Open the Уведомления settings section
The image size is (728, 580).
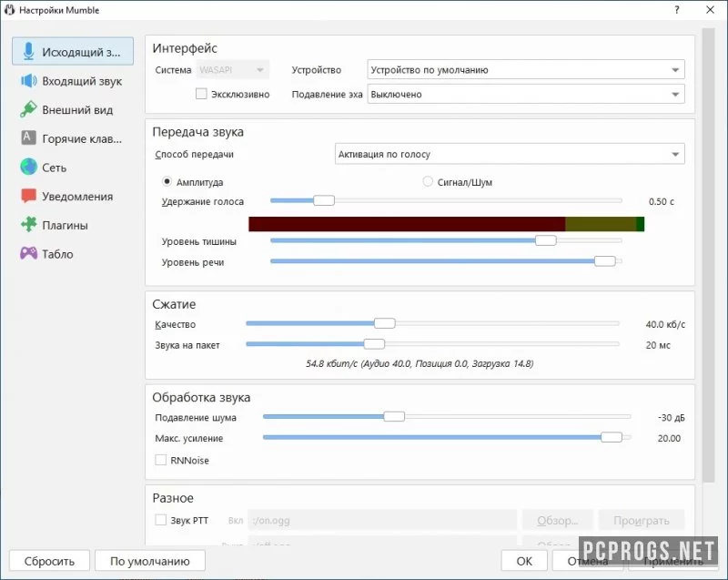point(73,196)
